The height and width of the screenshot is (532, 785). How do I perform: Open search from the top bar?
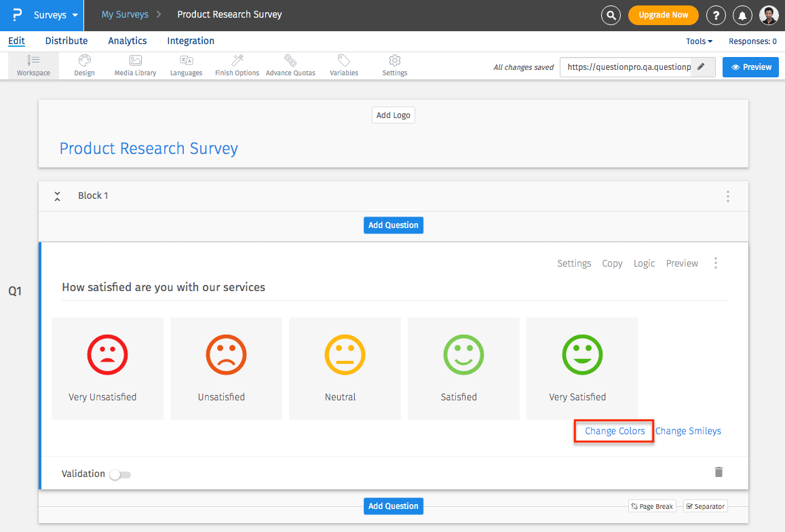click(x=610, y=14)
